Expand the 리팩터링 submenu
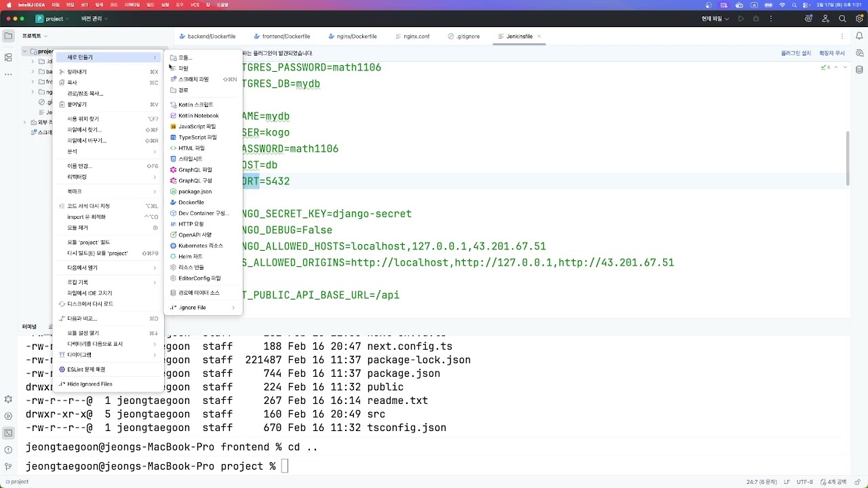Image resolution: width=868 pixels, height=488 pixels. tap(108, 177)
